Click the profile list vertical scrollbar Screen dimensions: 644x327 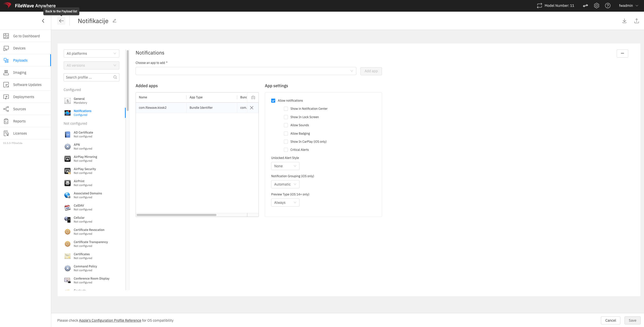tap(128, 80)
